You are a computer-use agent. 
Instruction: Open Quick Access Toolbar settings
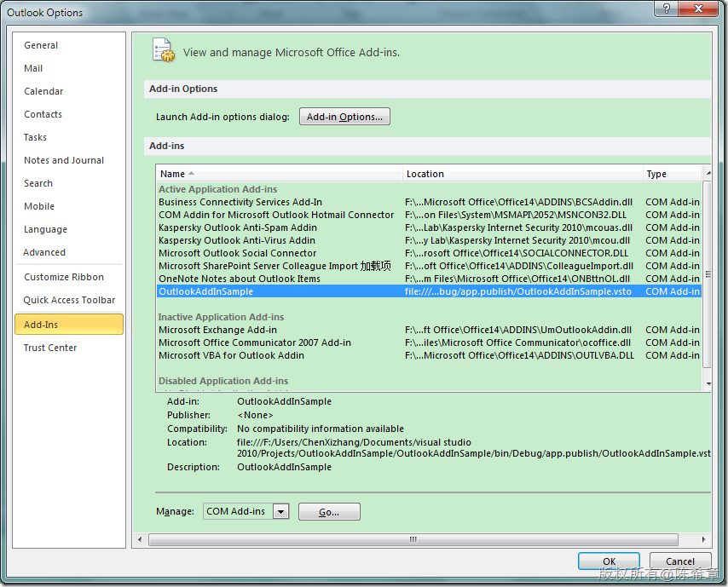point(69,300)
